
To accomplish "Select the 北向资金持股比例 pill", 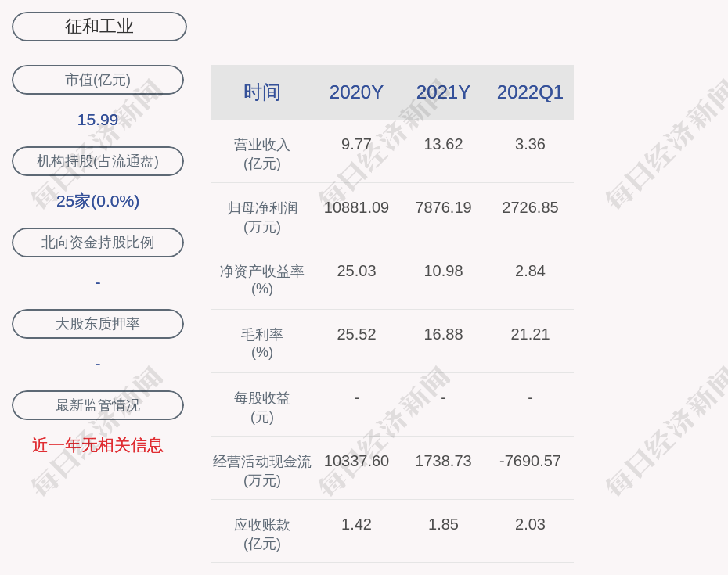I will [98, 243].
